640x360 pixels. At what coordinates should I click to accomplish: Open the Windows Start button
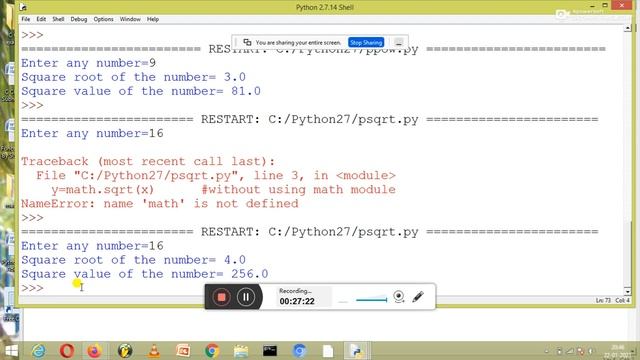[11, 351]
